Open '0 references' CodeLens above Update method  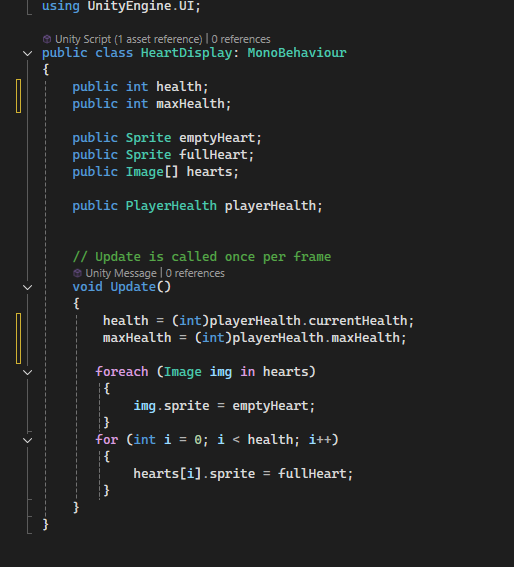pos(195,273)
